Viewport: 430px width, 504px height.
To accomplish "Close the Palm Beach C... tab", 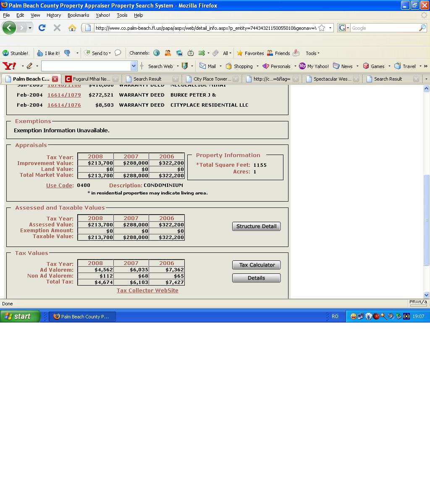I will [x=55, y=79].
